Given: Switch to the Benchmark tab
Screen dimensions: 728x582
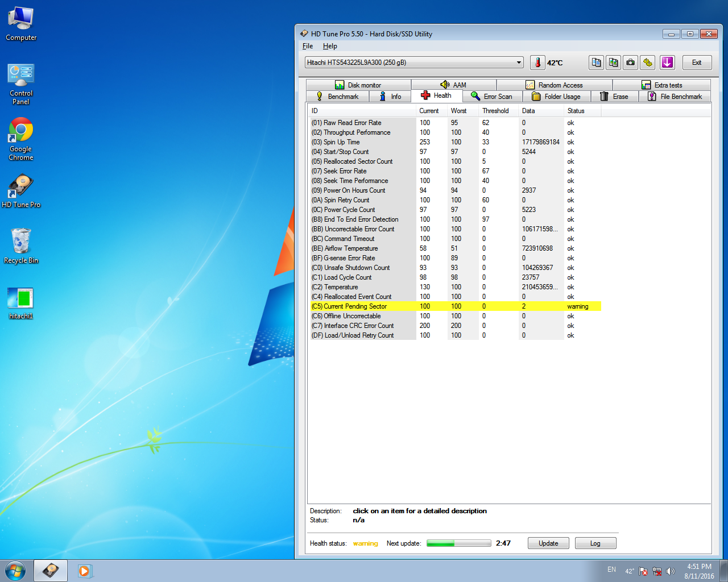Looking at the screenshot, I should [x=338, y=97].
